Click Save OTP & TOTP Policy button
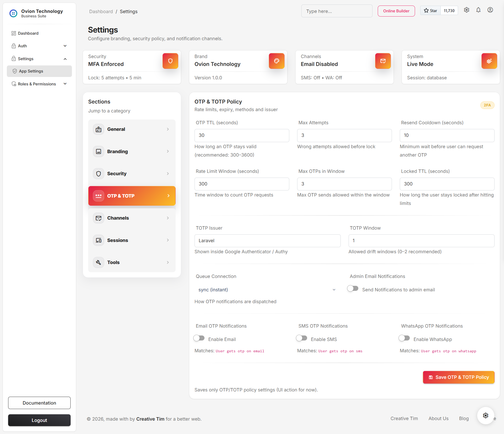Image resolution: width=504 pixels, height=434 pixels. (459, 377)
